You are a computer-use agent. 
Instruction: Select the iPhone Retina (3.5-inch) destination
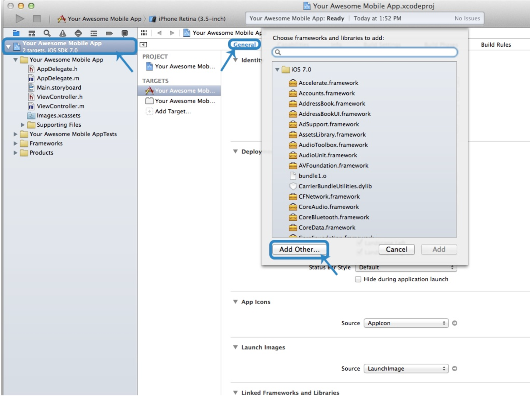tap(188, 19)
